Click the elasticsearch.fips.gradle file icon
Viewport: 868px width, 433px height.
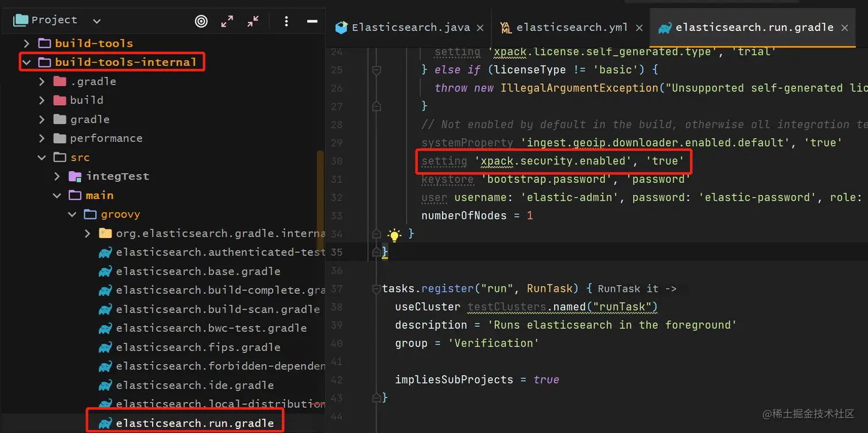coord(105,347)
